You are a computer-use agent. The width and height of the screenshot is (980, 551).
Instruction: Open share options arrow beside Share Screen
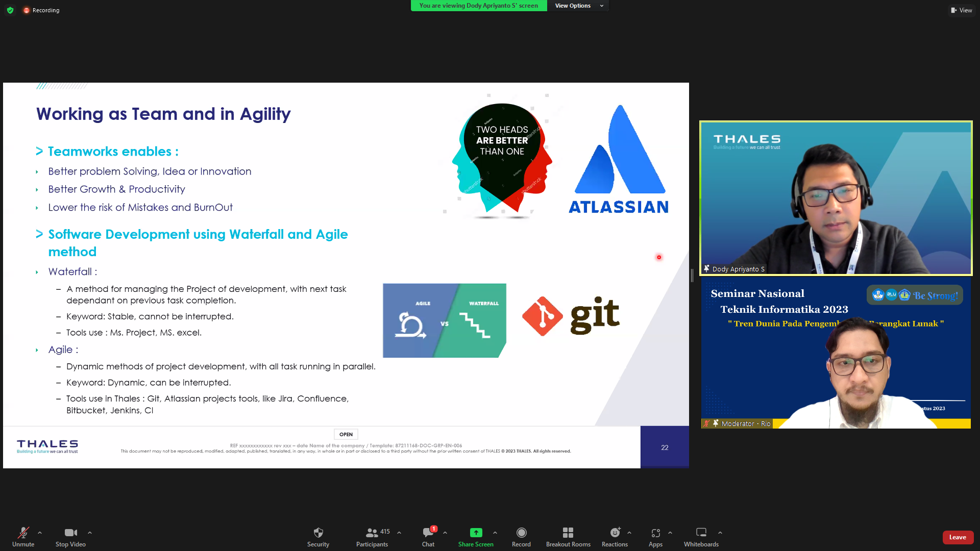coord(495,533)
